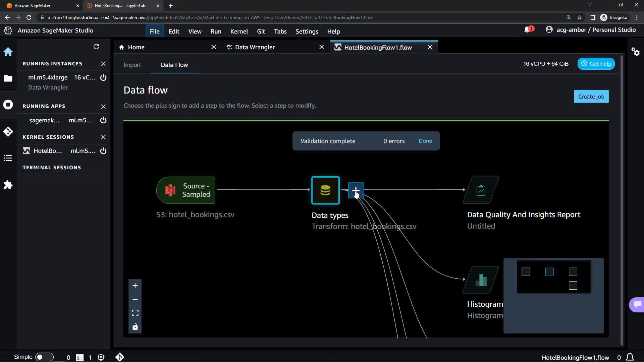Open running terminals and kernels icon
This screenshot has height=362, width=644.
8,105
